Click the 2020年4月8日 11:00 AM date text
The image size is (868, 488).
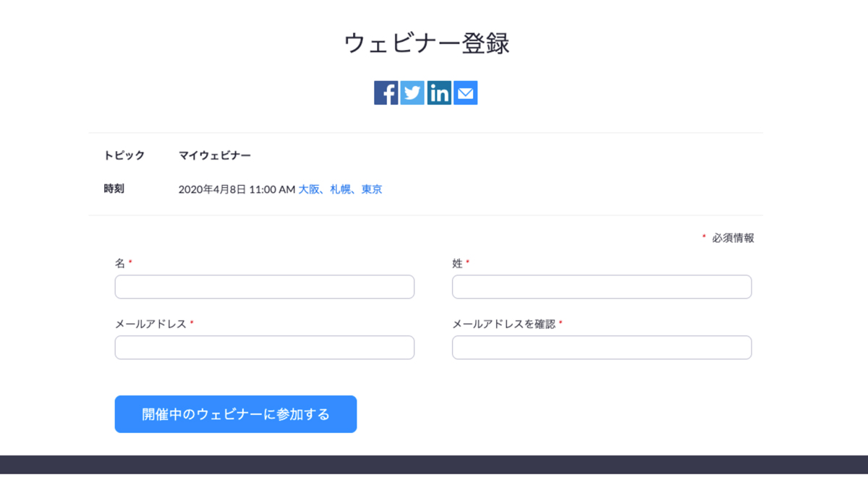tap(237, 189)
